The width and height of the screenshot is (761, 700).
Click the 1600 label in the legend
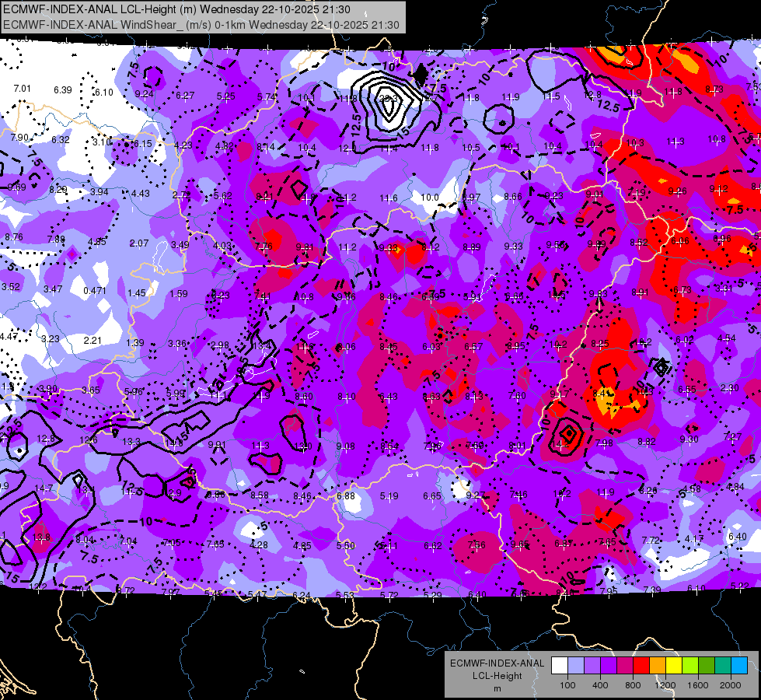(698, 685)
